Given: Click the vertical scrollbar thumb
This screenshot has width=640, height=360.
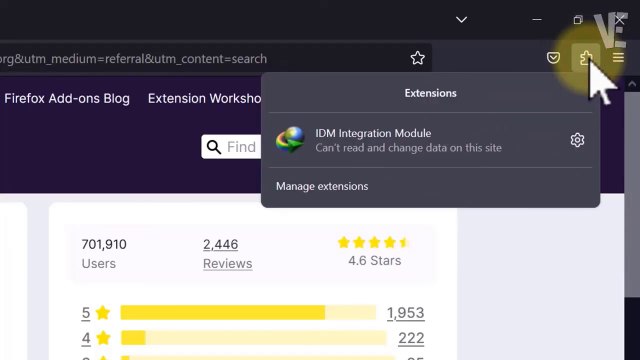Looking at the screenshot, I should tap(632, 194).
